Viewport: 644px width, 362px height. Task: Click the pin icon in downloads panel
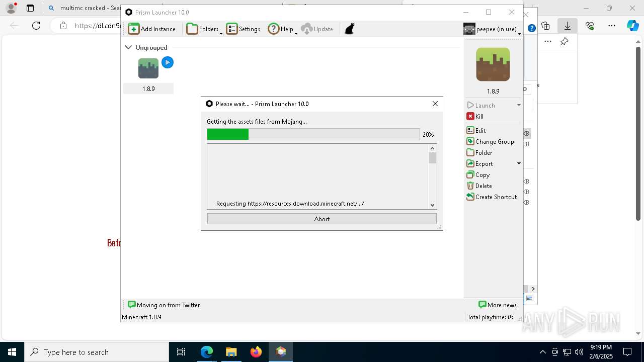click(565, 42)
